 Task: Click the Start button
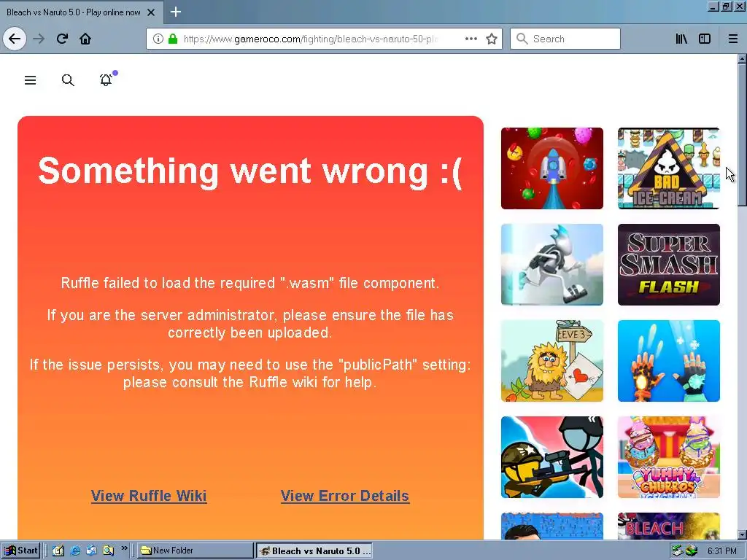pyautogui.click(x=20, y=551)
